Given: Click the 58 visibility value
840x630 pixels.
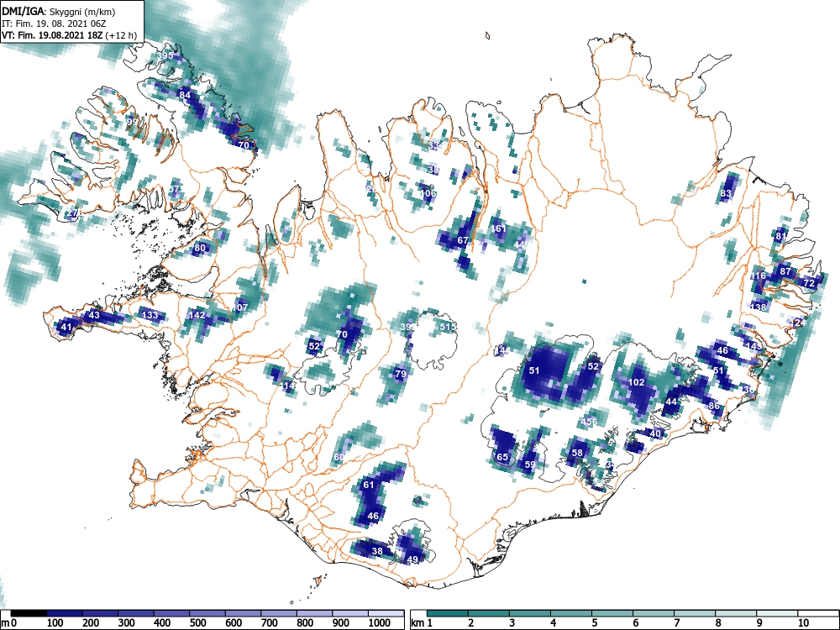Looking at the screenshot, I should pos(577,453).
